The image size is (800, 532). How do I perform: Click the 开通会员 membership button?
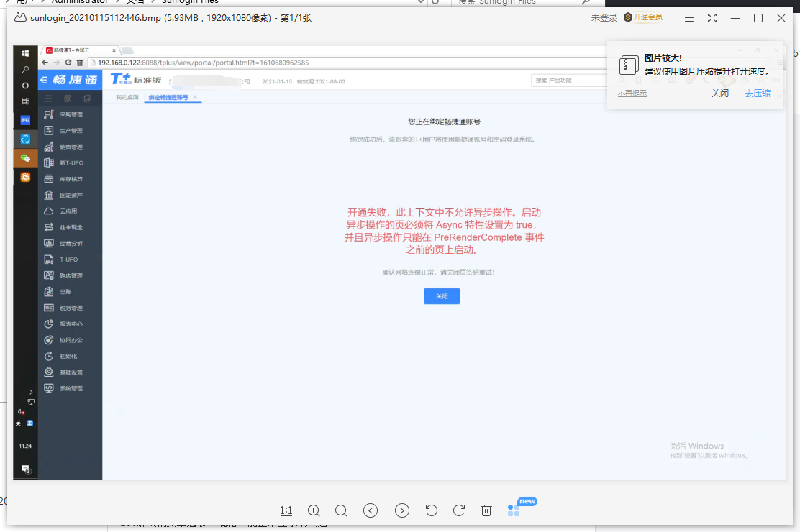click(643, 17)
